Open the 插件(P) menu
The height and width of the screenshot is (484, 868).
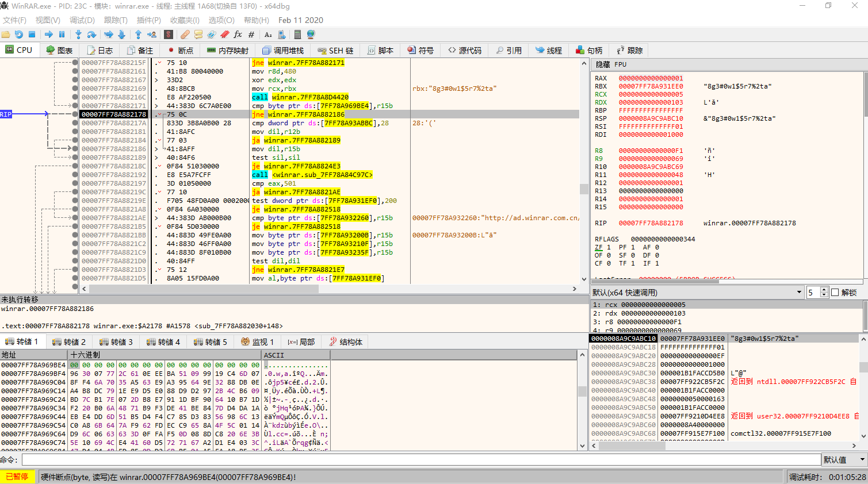[149, 20]
